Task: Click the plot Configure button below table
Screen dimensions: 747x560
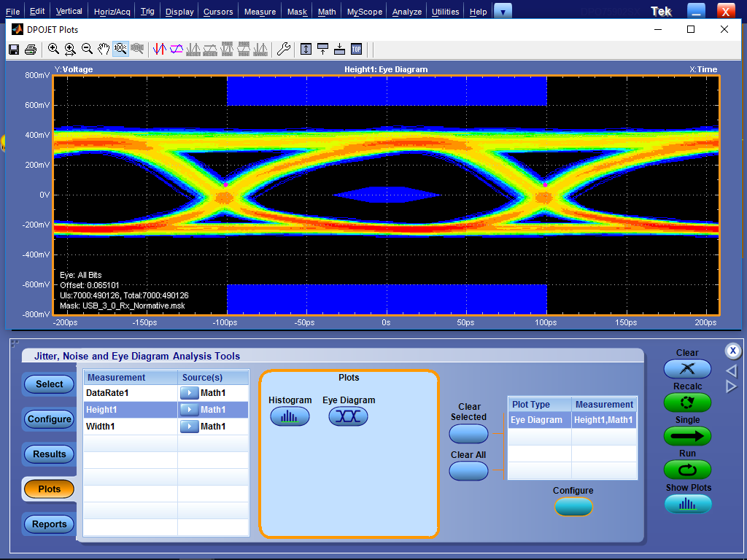Action: (573, 507)
